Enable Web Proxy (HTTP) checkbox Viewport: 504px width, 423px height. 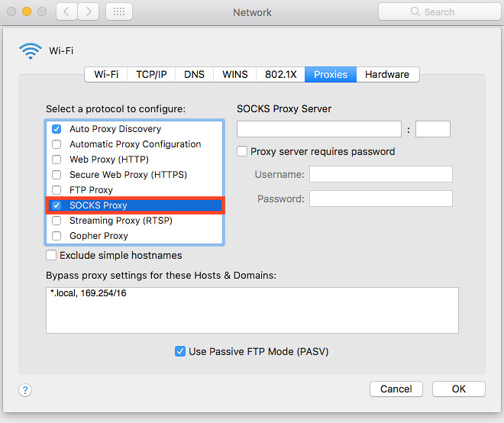tap(57, 160)
